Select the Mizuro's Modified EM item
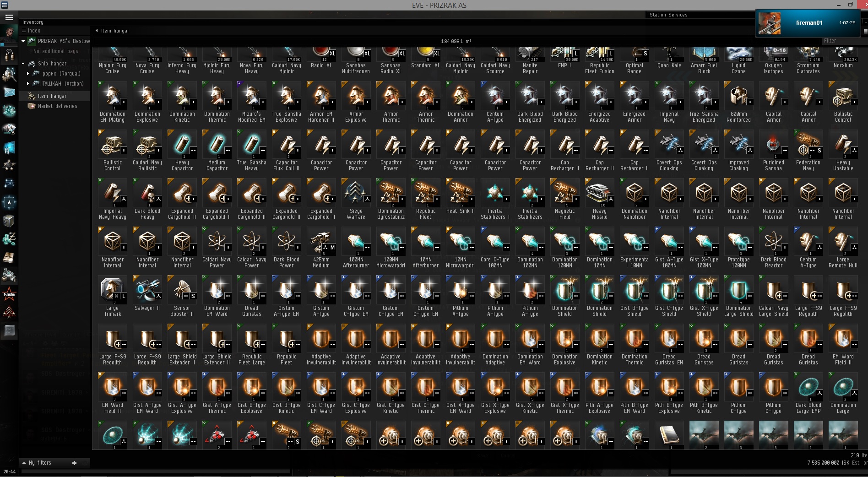 [252, 102]
